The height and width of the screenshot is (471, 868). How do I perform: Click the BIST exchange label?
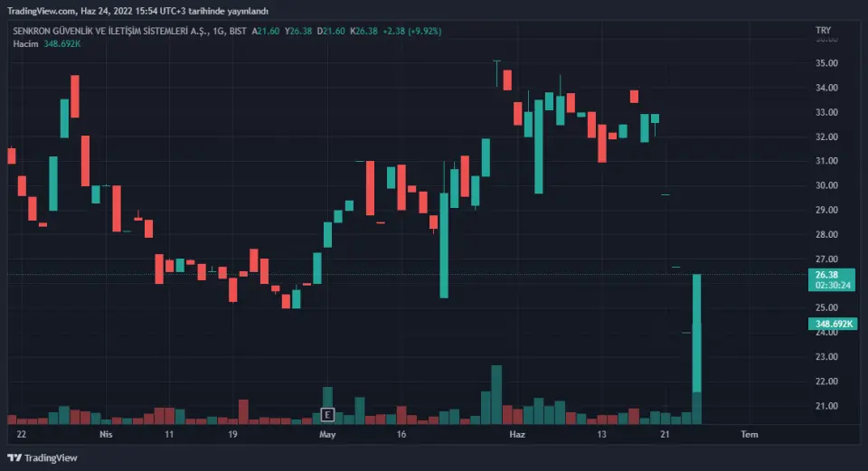pos(239,32)
